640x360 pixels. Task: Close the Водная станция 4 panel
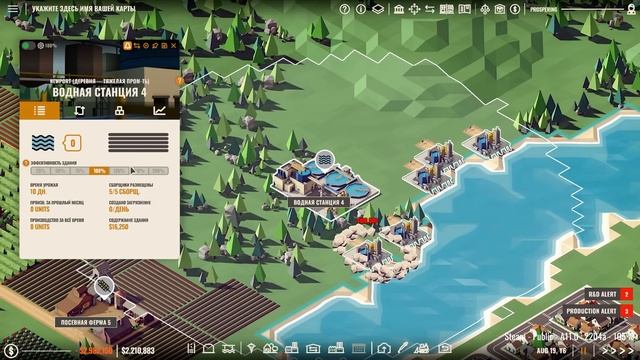(x=173, y=46)
